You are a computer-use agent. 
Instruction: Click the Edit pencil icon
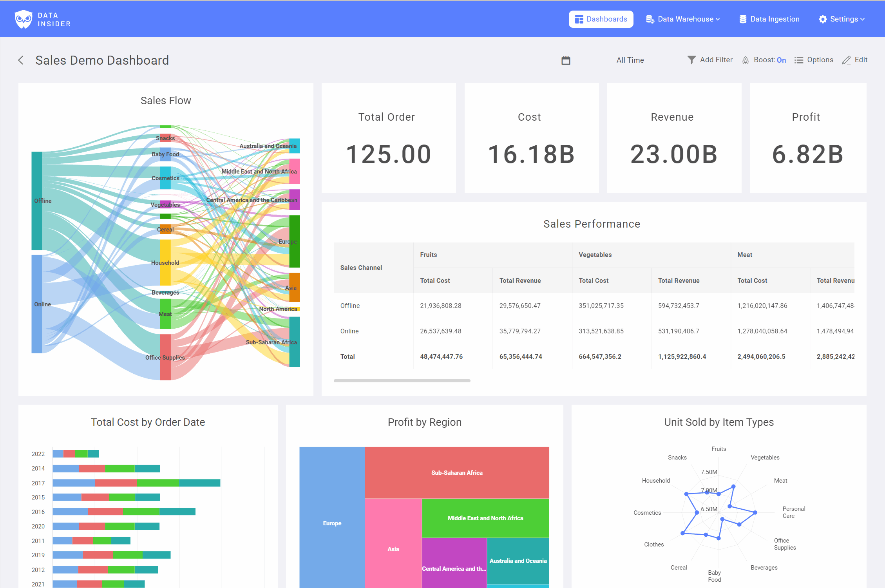(846, 60)
